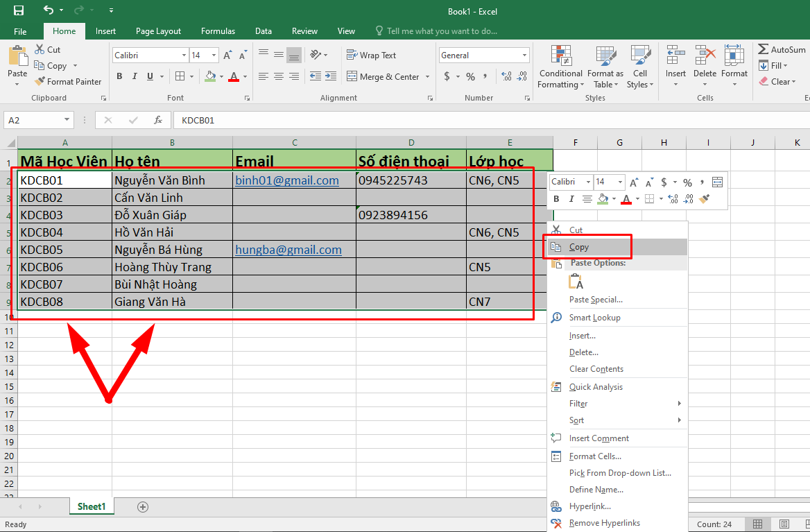Click the Format Painter brush in the ribbon
The image size is (810, 532).
coord(40,82)
